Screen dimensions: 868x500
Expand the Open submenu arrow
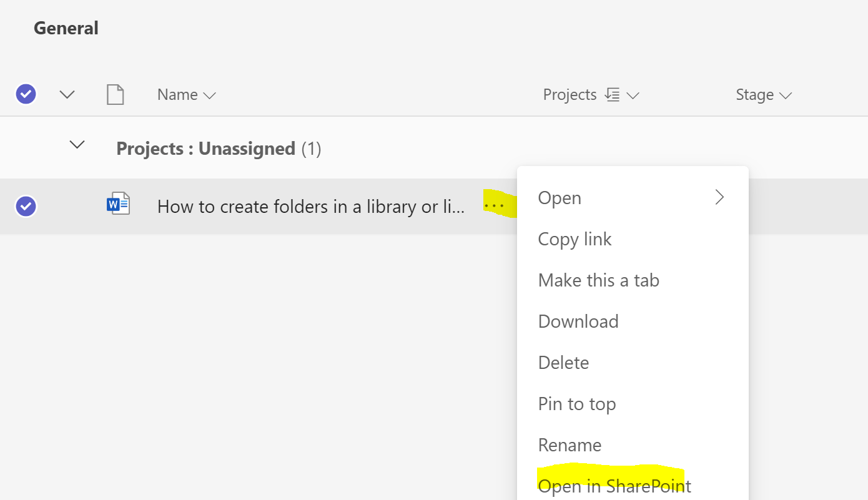pyautogui.click(x=720, y=197)
